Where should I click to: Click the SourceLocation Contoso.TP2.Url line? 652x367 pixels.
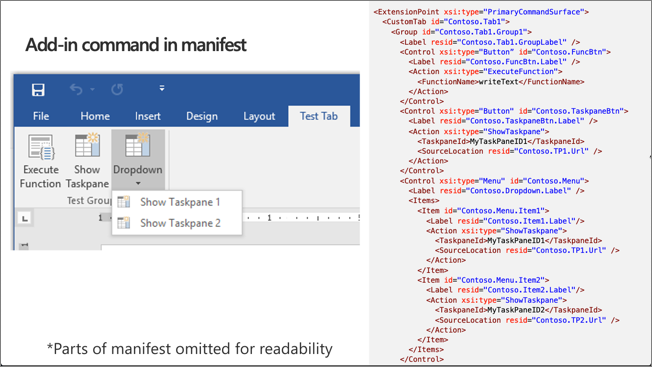click(x=527, y=320)
